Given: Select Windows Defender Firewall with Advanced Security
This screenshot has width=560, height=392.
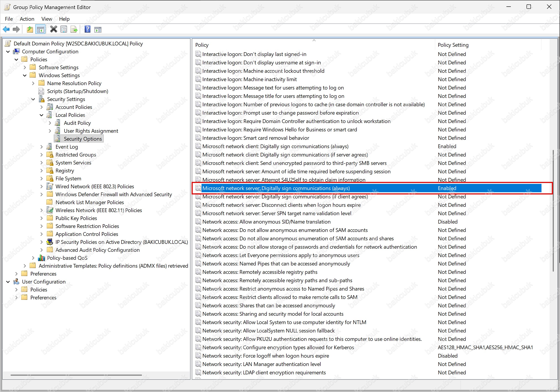Looking at the screenshot, I should (114, 194).
